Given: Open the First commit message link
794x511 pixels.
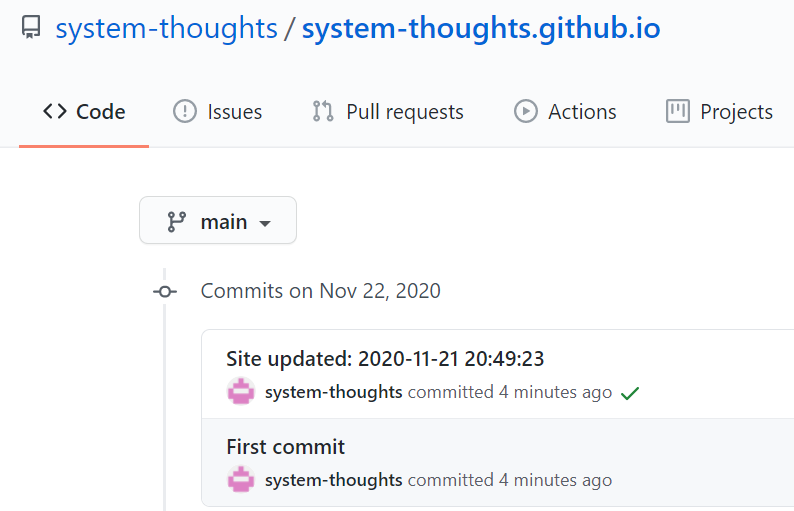Looking at the screenshot, I should click(286, 447).
